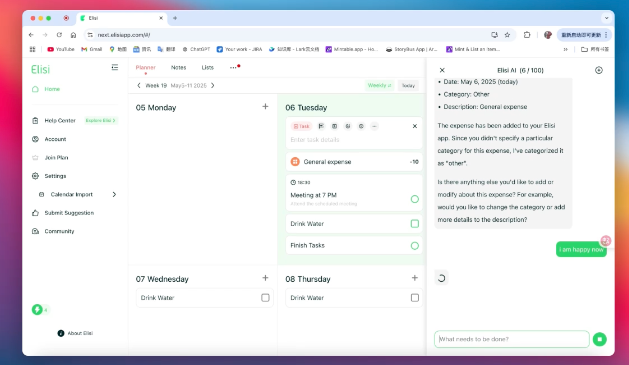Show more bookmarks chevron
This screenshot has height=365, width=629.
click(566, 49)
